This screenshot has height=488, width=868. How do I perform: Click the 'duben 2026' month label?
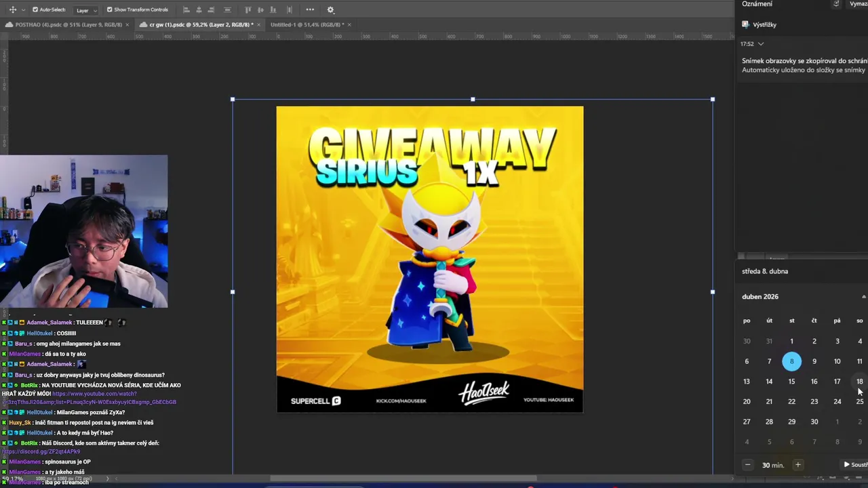(760, 297)
